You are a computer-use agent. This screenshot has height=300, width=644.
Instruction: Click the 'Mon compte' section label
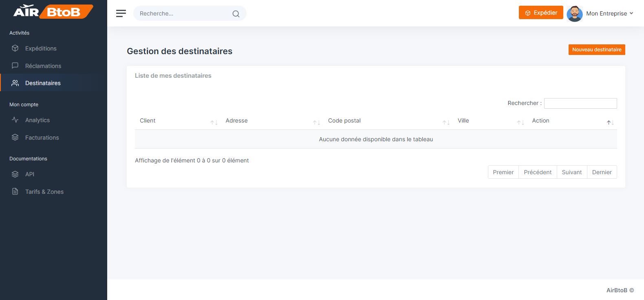24,105
